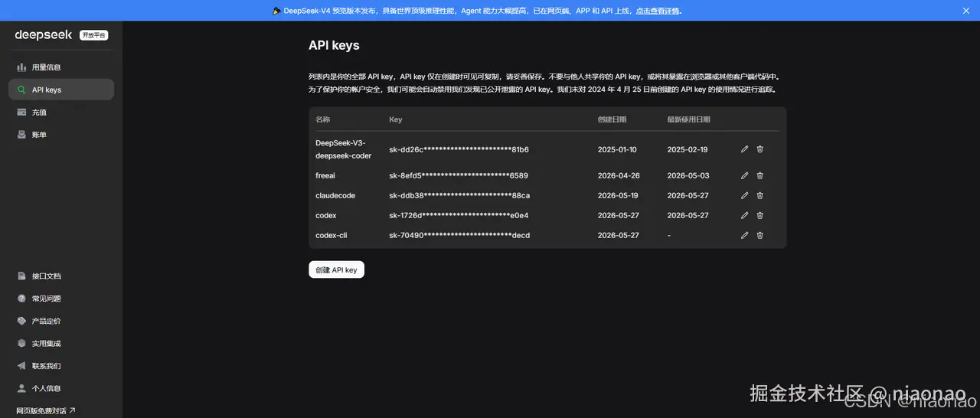Edit the codex-cli key
Screen dimensions: 980x418
pos(744,235)
